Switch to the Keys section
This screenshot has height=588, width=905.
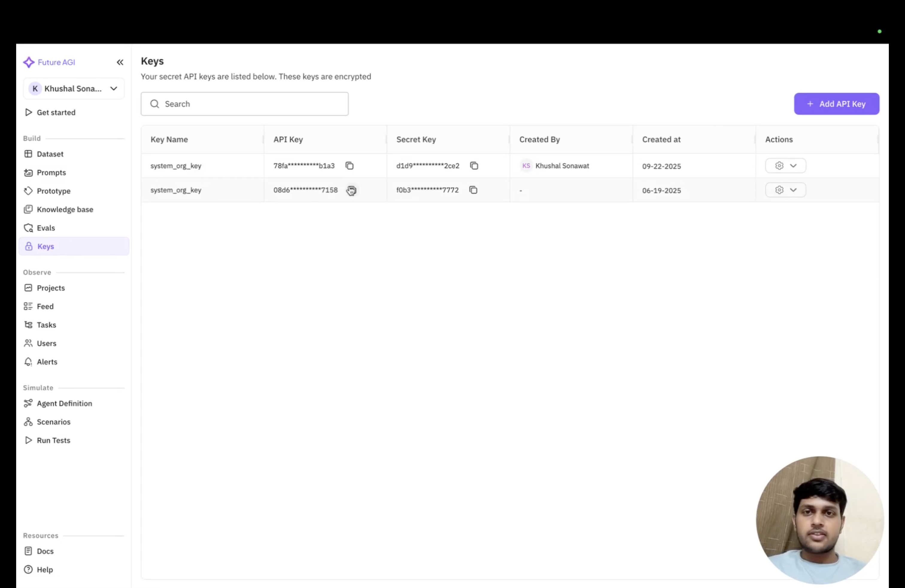coord(45,246)
